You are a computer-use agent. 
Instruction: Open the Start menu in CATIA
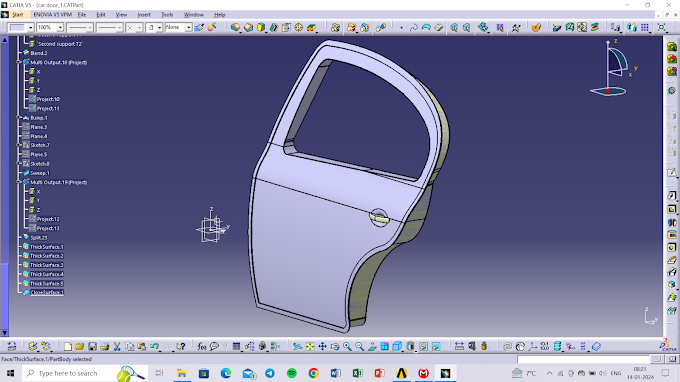[18, 15]
